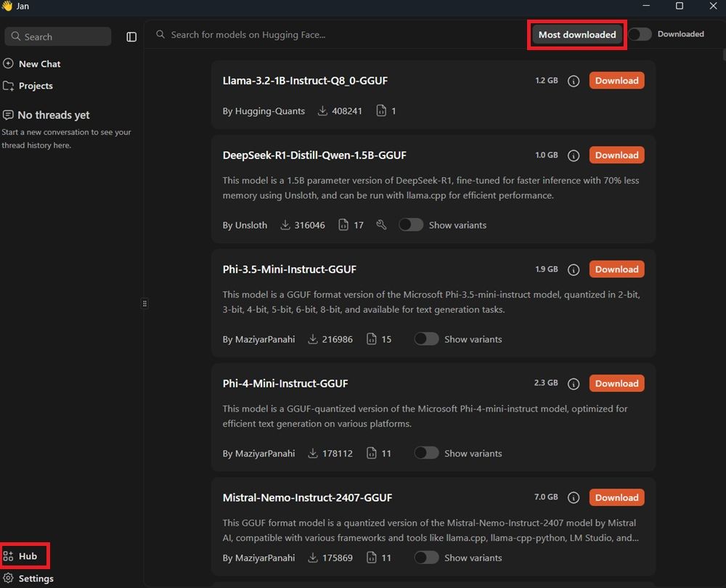Click the sidebar collapse panel icon
Screen dimensions: 726x588
tap(131, 37)
